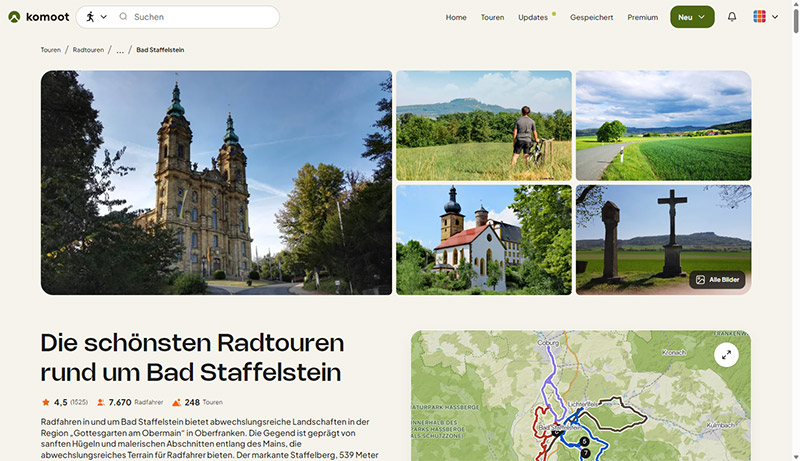The height and width of the screenshot is (461, 800).
Task: Click the Premium link
Action: 642,17
